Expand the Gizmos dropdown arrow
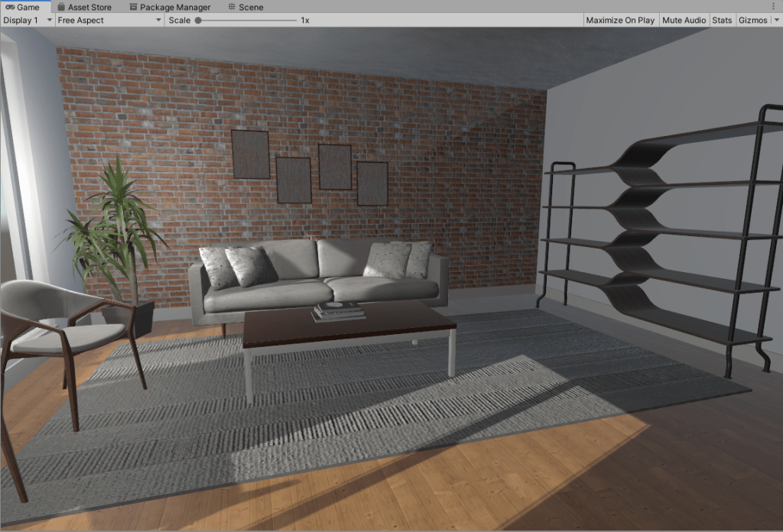 click(x=776, y=20)
